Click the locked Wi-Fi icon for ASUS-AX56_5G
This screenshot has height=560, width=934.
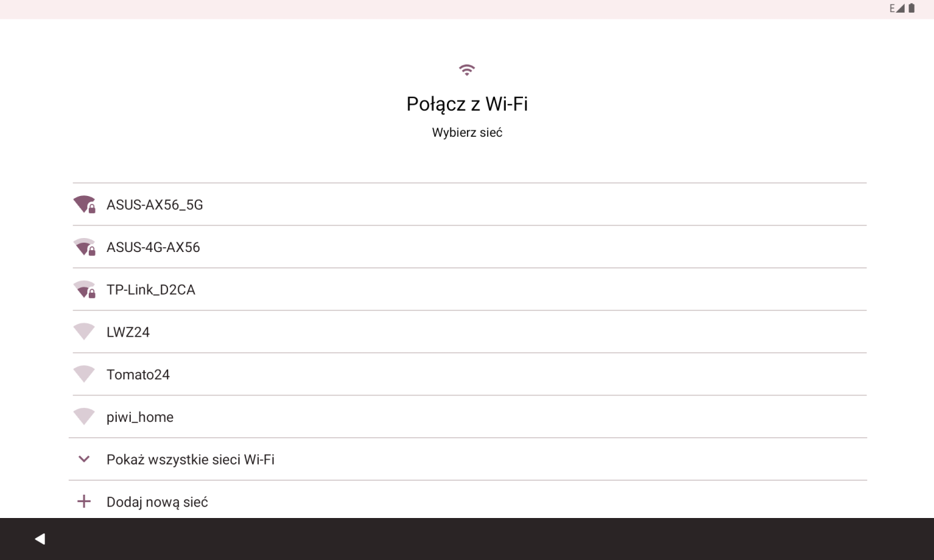[84, 205]
